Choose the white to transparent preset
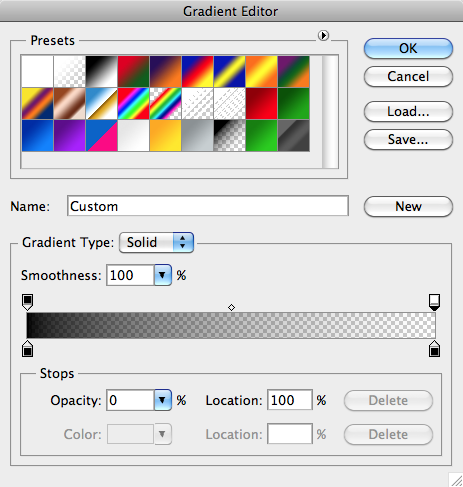Image resolution: width=463 pixels, height=487 pixels. 69,71
